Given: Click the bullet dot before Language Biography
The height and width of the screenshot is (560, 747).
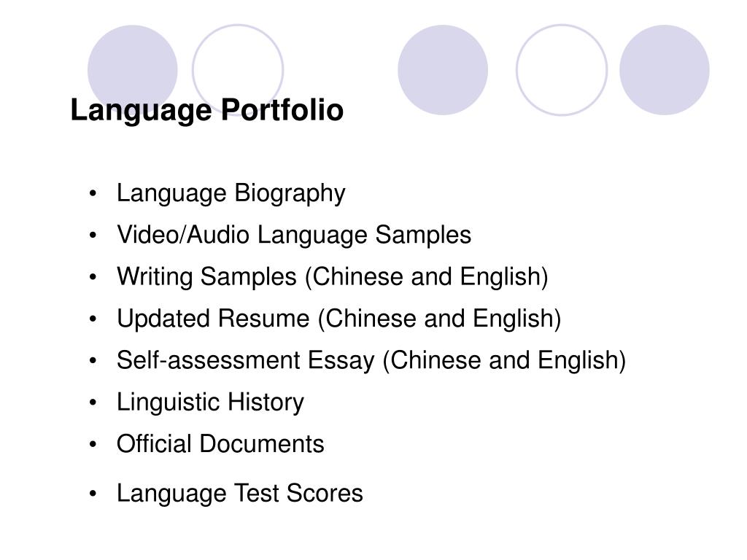Looking at the screenshot, I should tap(93, 193).
